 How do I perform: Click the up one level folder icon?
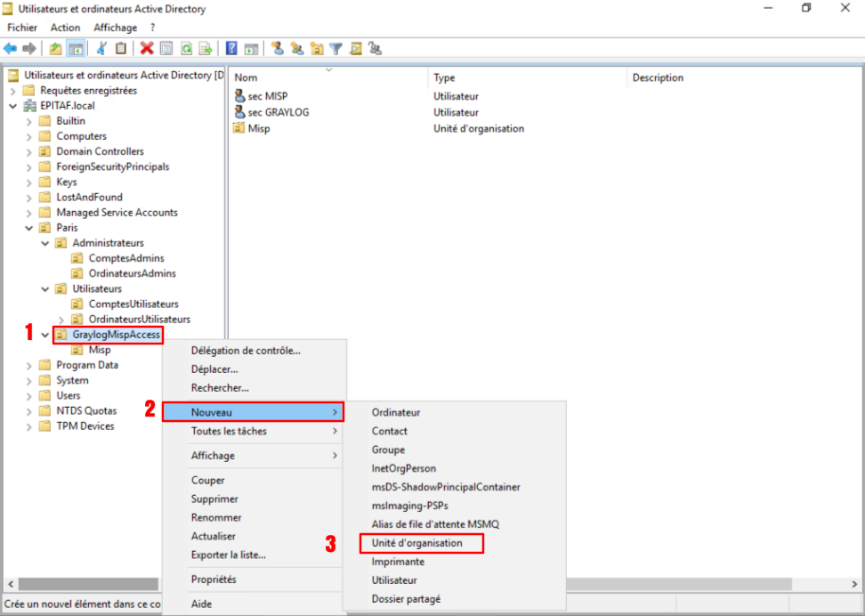(56, 48)
